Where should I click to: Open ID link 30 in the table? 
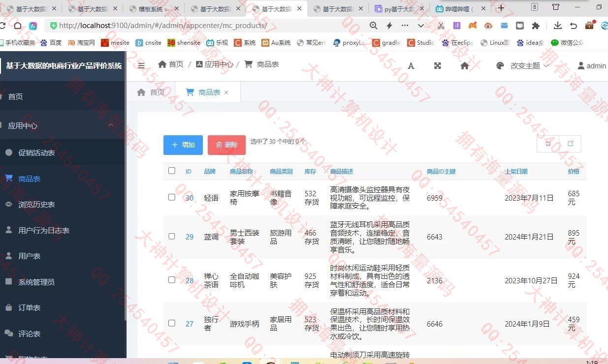point(190,198)
